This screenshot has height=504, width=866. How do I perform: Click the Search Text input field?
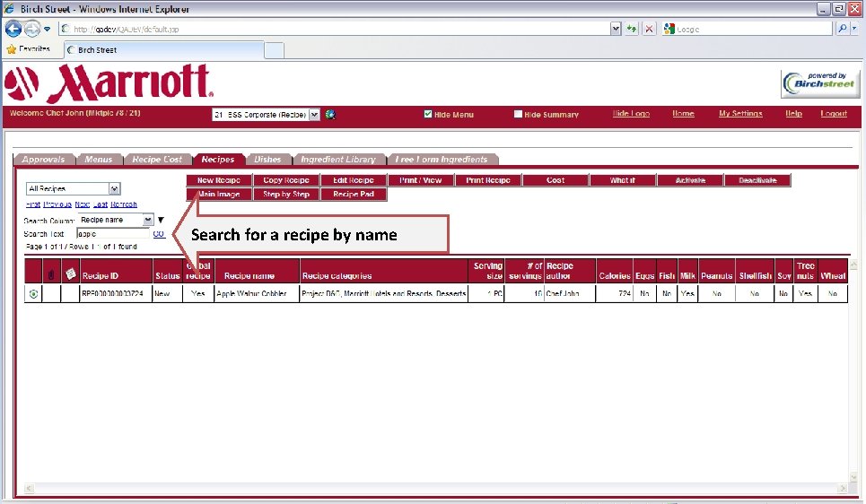point(113,234)
